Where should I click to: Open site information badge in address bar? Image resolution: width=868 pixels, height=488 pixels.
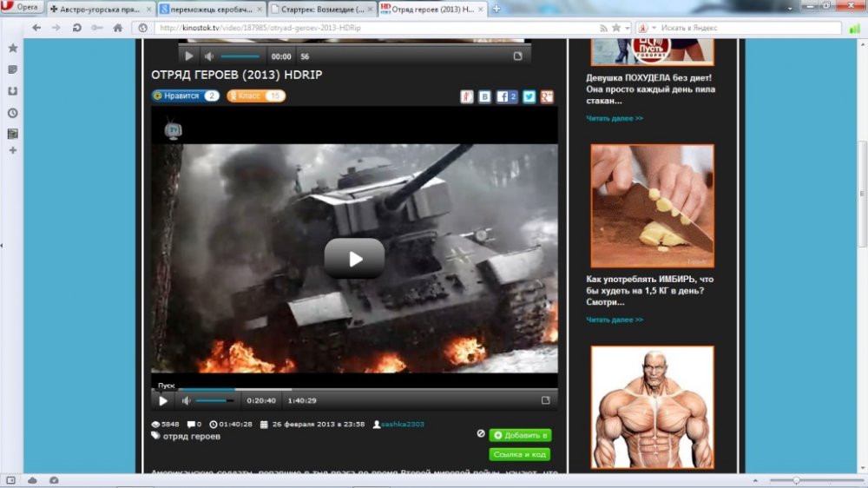[x=143, y=28]
